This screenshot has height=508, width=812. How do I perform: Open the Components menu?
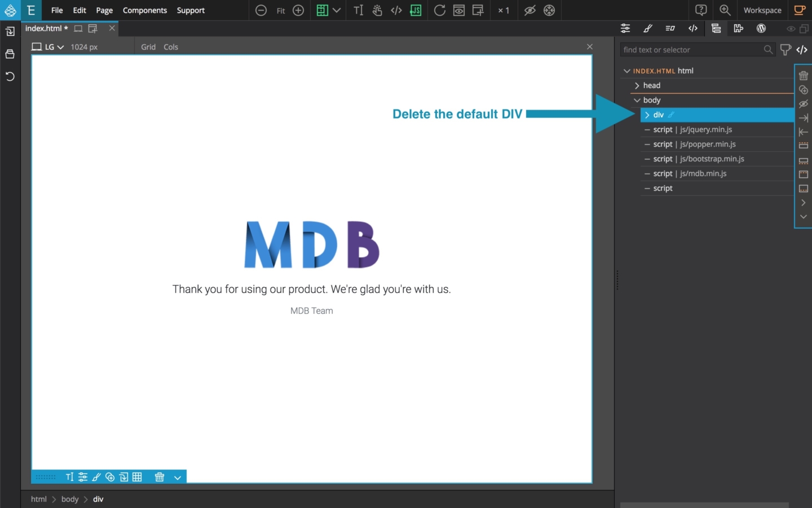click(x=145, y=10)
